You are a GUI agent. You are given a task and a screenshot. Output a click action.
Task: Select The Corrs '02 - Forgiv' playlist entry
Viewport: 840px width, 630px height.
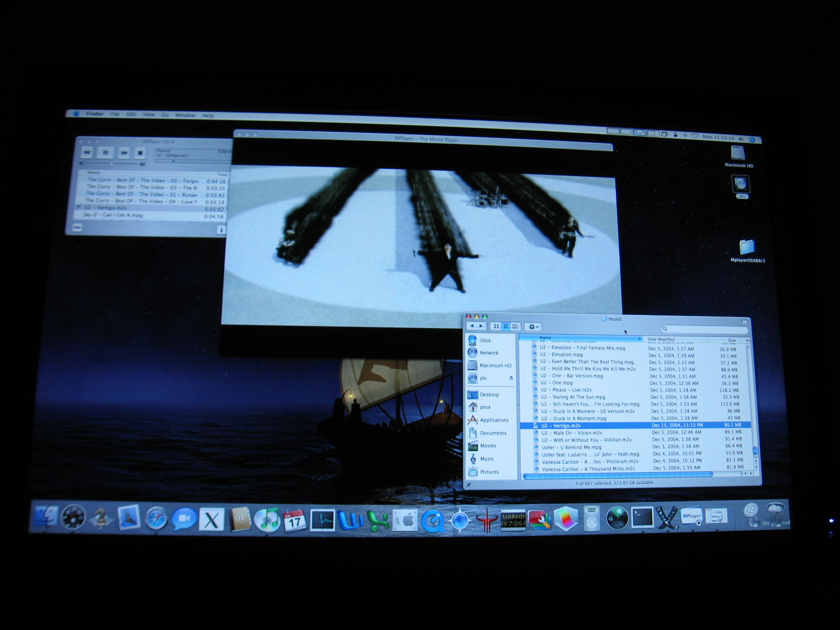click(x=152, y=180)
